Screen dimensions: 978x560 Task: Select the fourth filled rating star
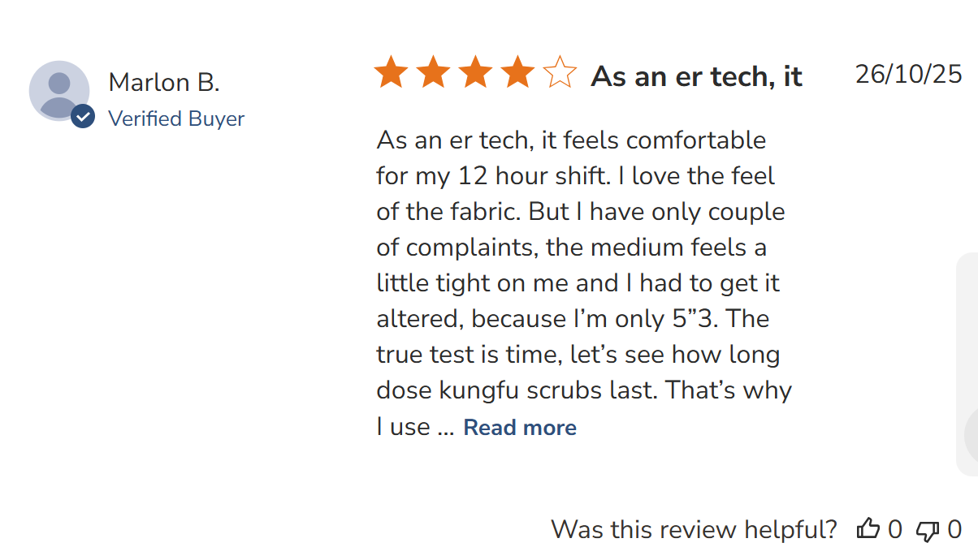pos(517,73)
